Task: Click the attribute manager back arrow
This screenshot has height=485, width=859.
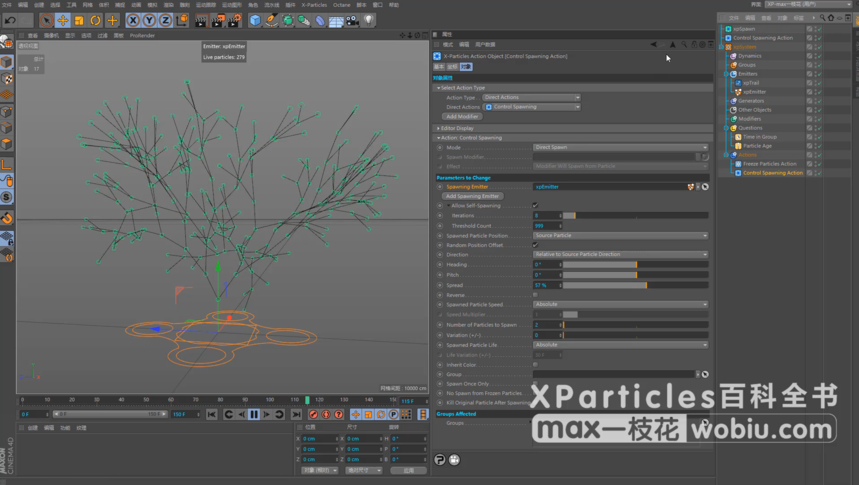Action: tap(653, 44)
